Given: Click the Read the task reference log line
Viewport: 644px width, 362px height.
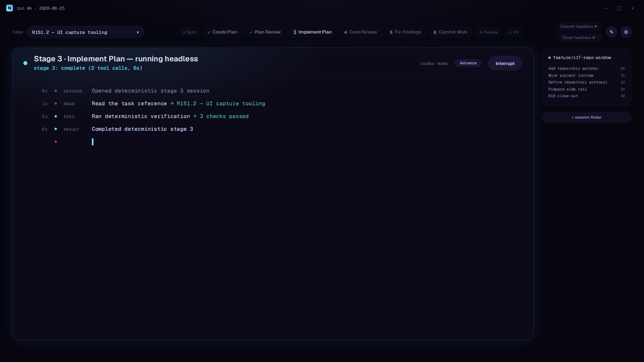Looking at the screenshot, I should coord(178,104).
